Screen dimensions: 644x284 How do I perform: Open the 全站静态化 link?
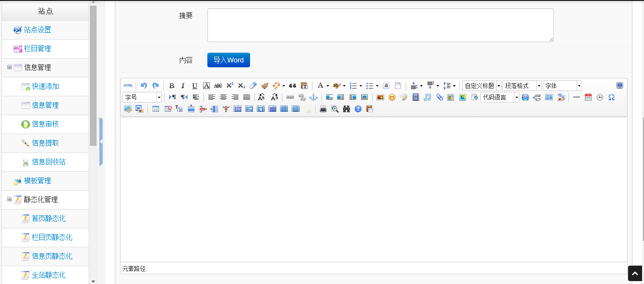[x=48, y=275]
